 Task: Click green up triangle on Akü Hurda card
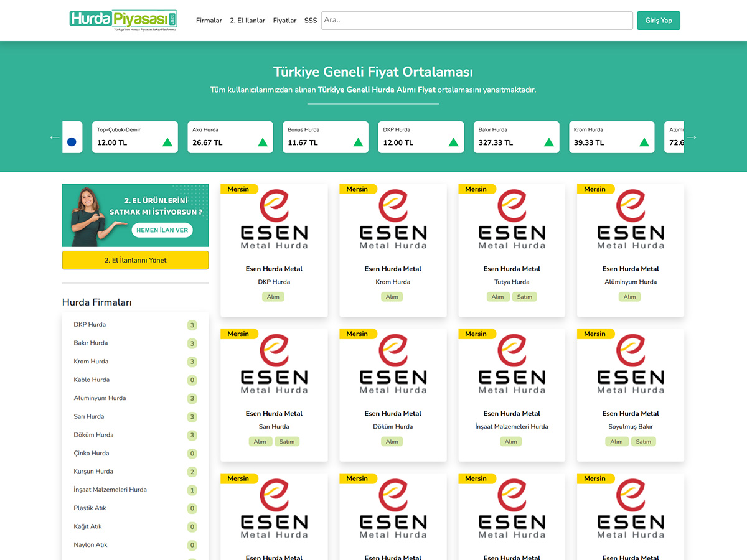263,142
